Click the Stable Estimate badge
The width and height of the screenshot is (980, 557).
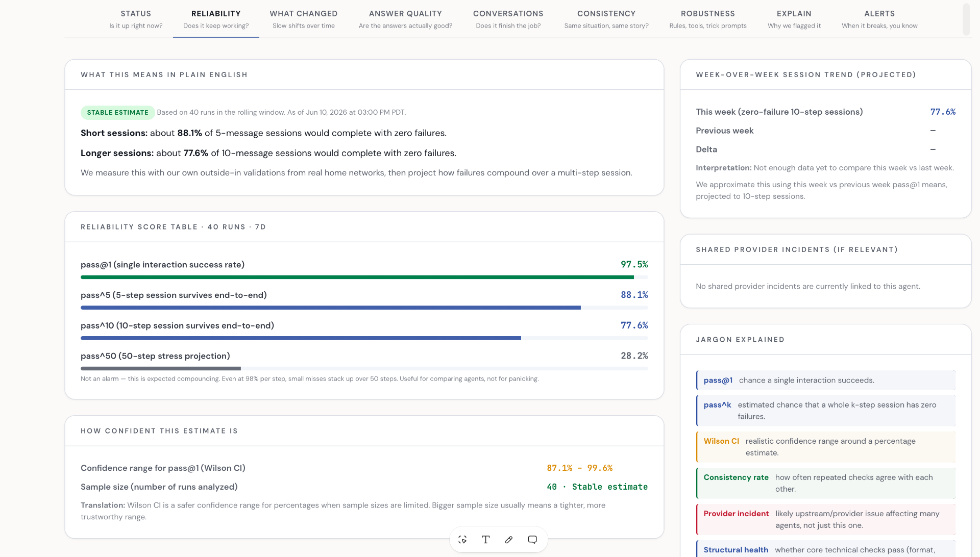117,113
